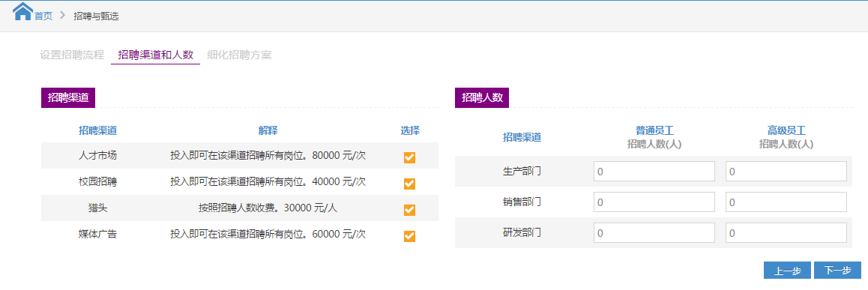Viewport: 868px width, 290px height.
Task: Click the home icon in breadcrumb
Action: point(22,11)
